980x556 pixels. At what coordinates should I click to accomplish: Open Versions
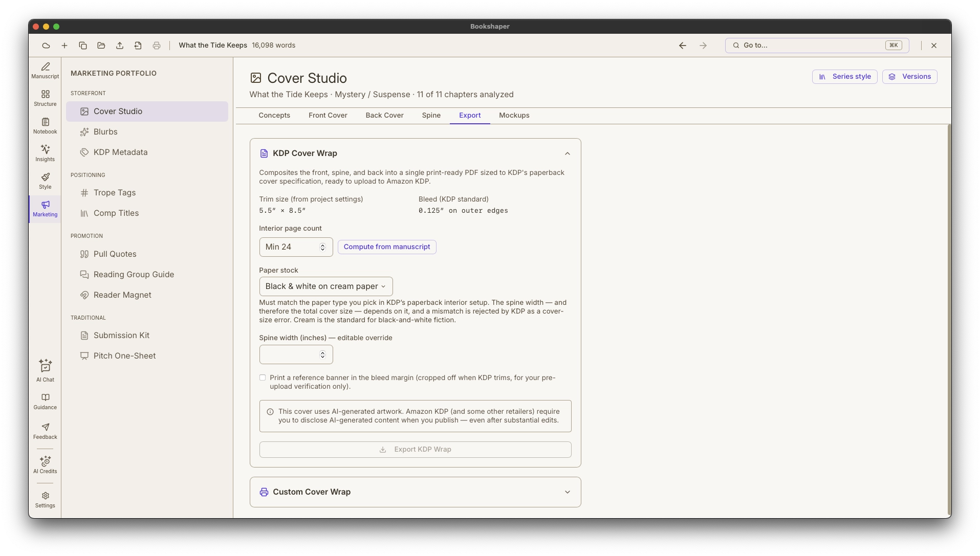pyautogui.click(x=910, y=77)
